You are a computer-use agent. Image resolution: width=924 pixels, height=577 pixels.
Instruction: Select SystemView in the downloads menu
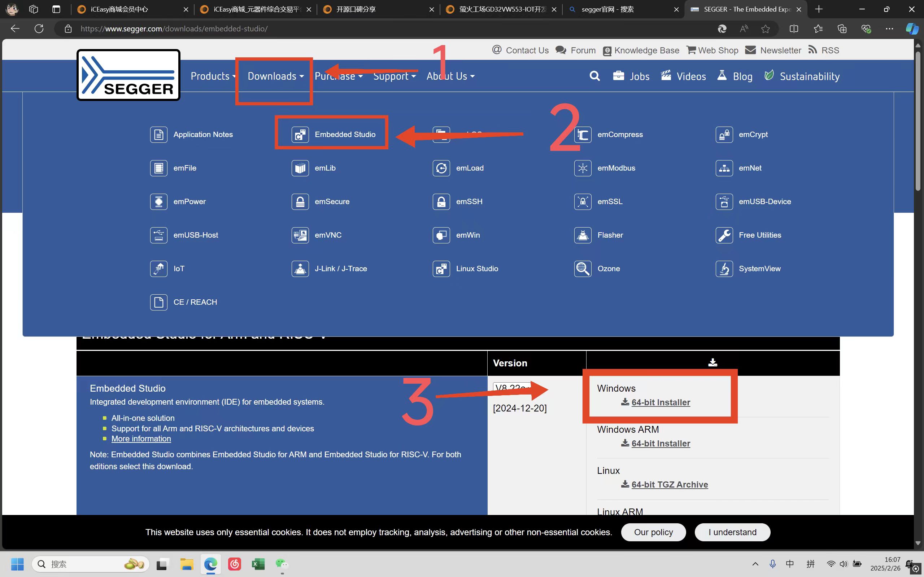[759, 269]
